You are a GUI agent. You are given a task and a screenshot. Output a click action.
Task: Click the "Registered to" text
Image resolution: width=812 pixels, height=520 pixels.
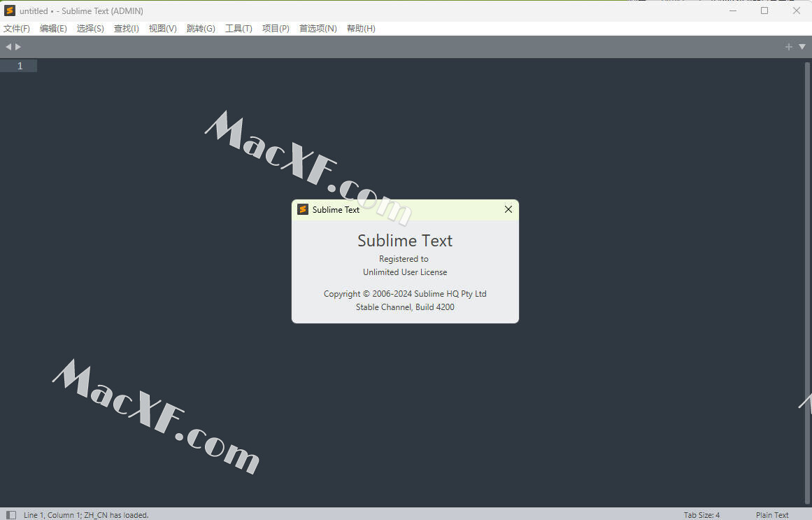click(x=404, y=259)
